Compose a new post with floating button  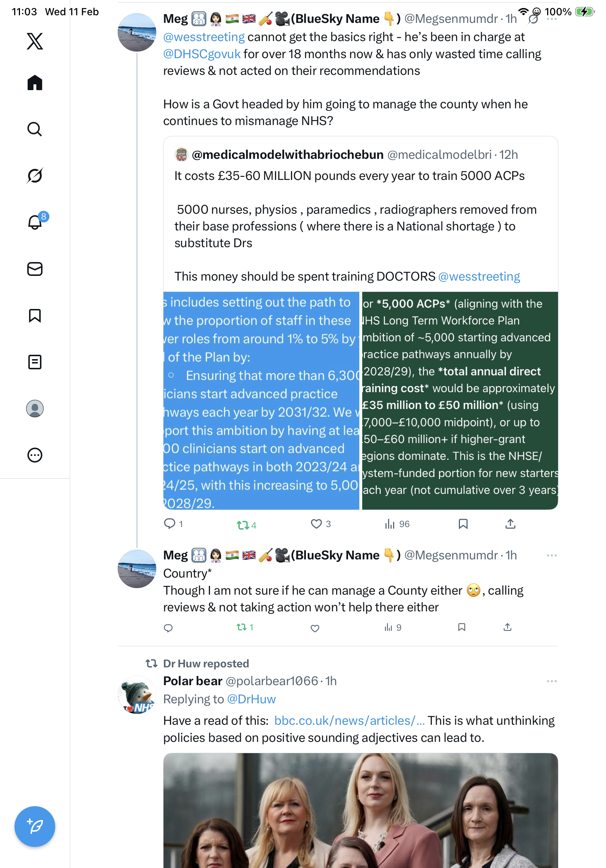[35, 827]
